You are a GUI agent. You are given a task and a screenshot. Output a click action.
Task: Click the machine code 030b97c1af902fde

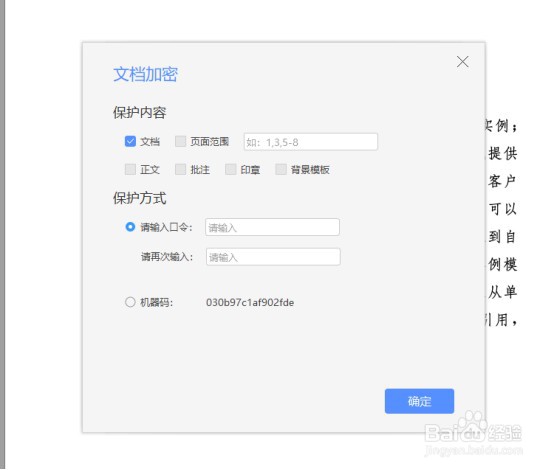[x=250, y=302]
